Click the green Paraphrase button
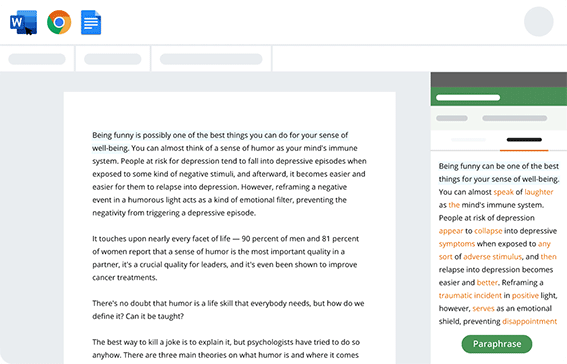 point(496,344)
